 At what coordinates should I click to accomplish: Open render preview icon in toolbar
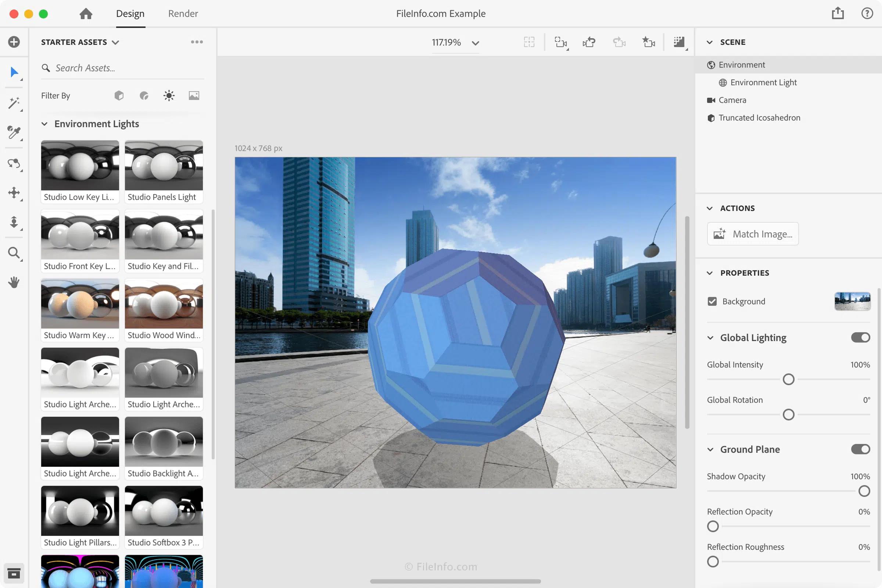(x=679, y=42)
